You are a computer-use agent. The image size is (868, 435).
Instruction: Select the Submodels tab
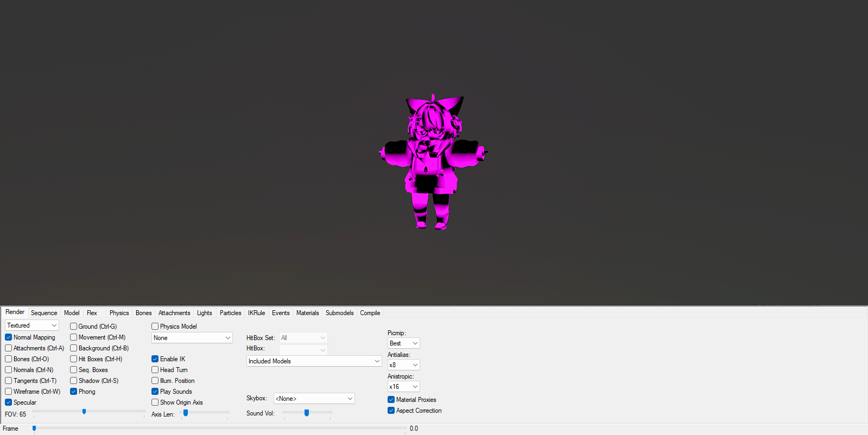point(340,313)
